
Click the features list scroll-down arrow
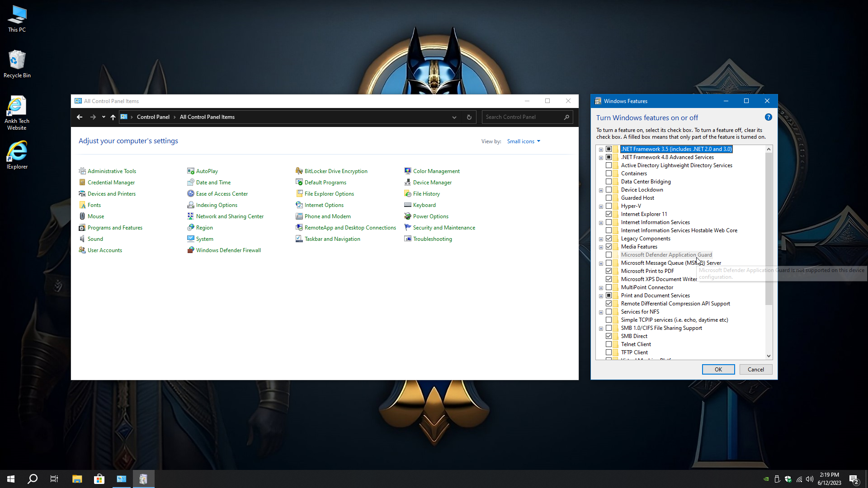(769, 356)
